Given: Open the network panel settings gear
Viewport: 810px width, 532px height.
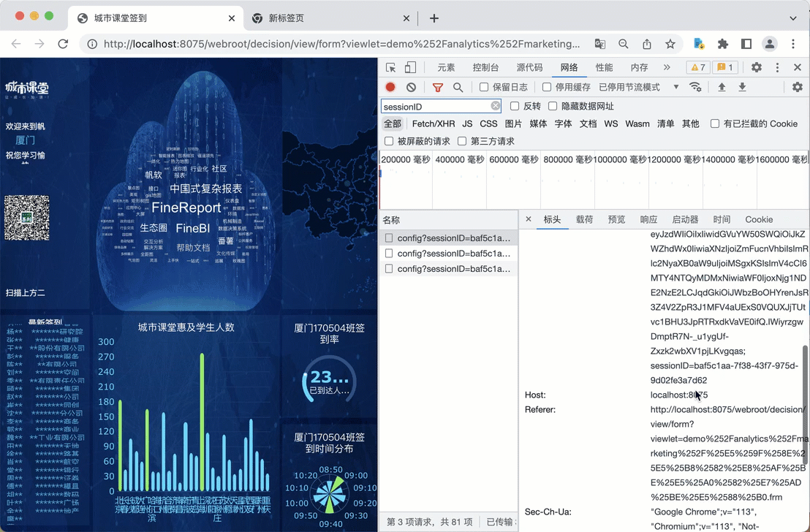Looking at the screenshot, I should (x=797, y=87).
